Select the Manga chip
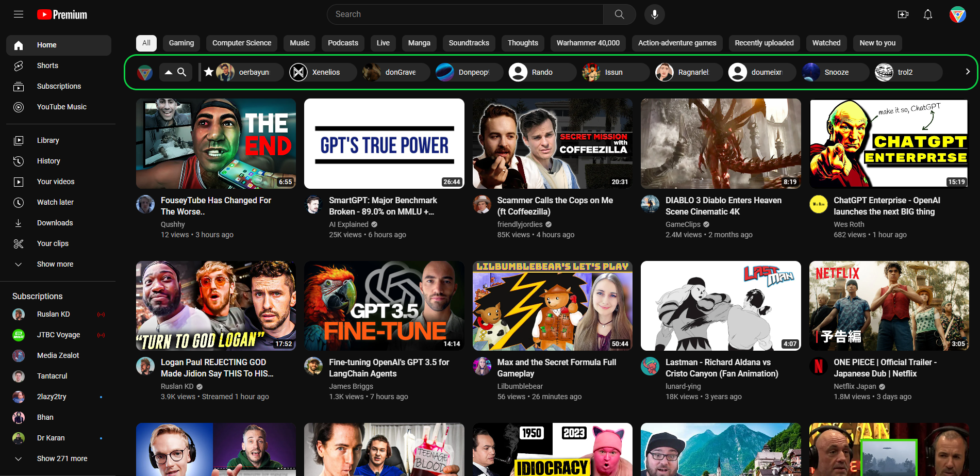Image resolution: width=980 pixels, height=476 pixels. [x=419, y=43]
